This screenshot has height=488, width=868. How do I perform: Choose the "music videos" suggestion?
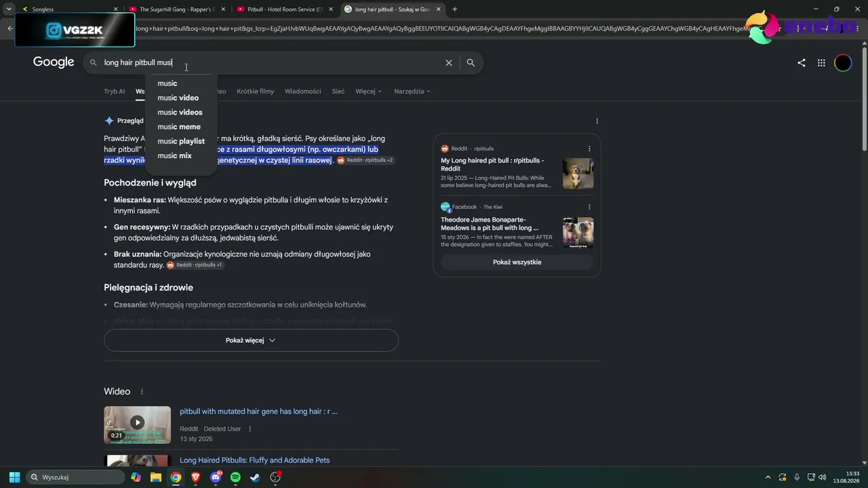(x=181, y=113)
